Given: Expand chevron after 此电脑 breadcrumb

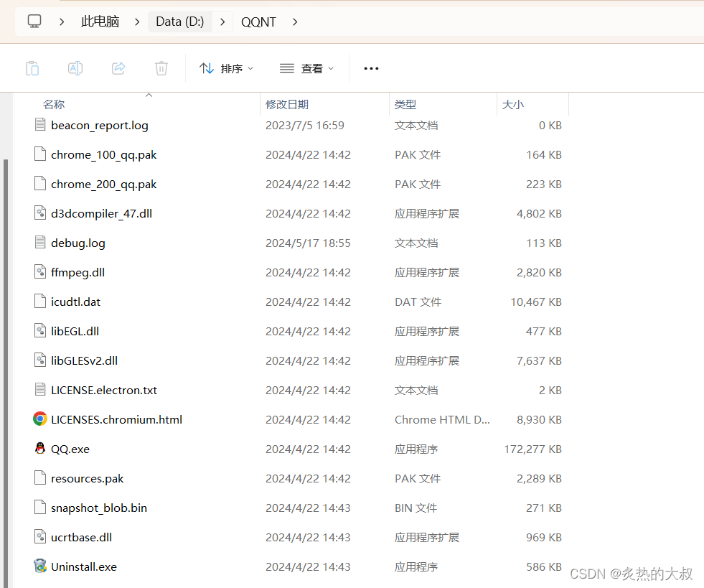Looking at the screenshot, I should tap(137, 22).
